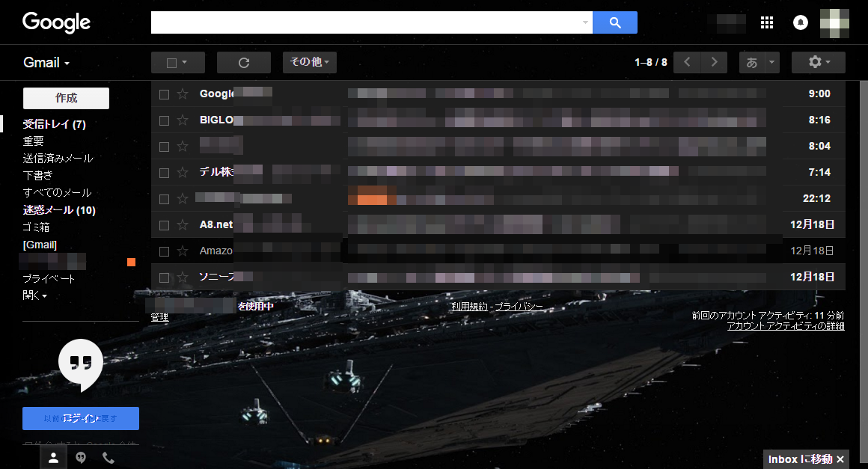Go to older messages with right arrow
This screenshot has height=469, width=868.
[714, 63]
